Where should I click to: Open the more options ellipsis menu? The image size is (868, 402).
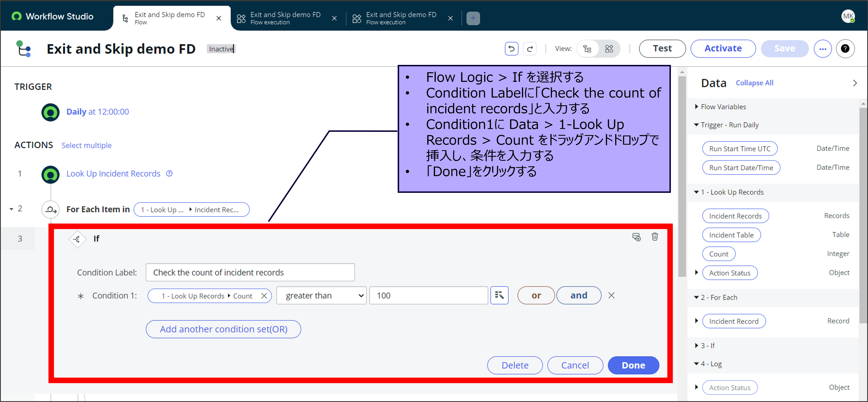click(822, 49)
